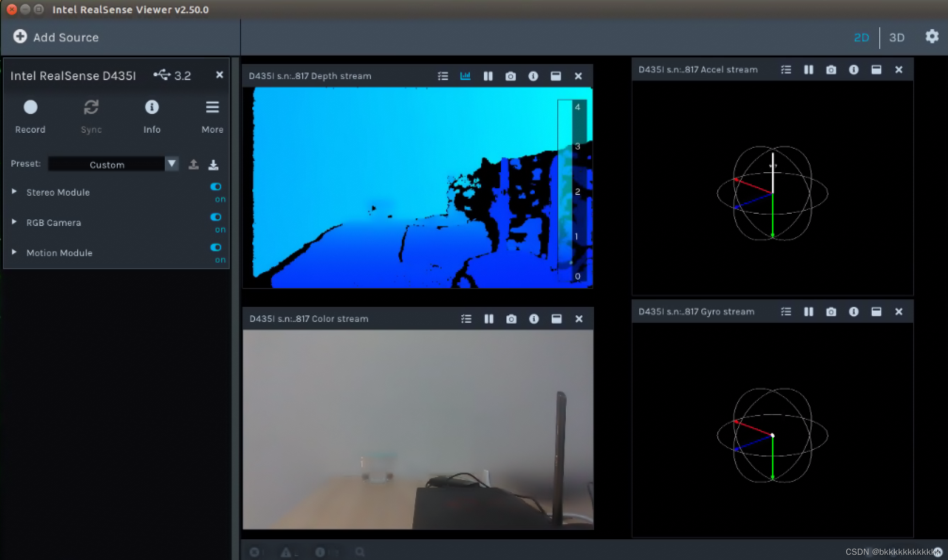Open the Preset dropdown arrow
948x560 pixels.
click(x=172, y=164)
